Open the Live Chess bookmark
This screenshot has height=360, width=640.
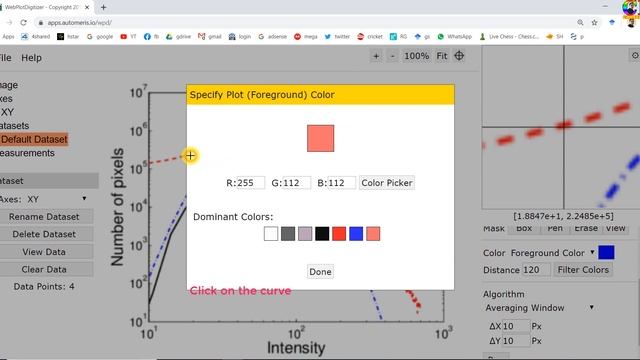coord(509,37)
